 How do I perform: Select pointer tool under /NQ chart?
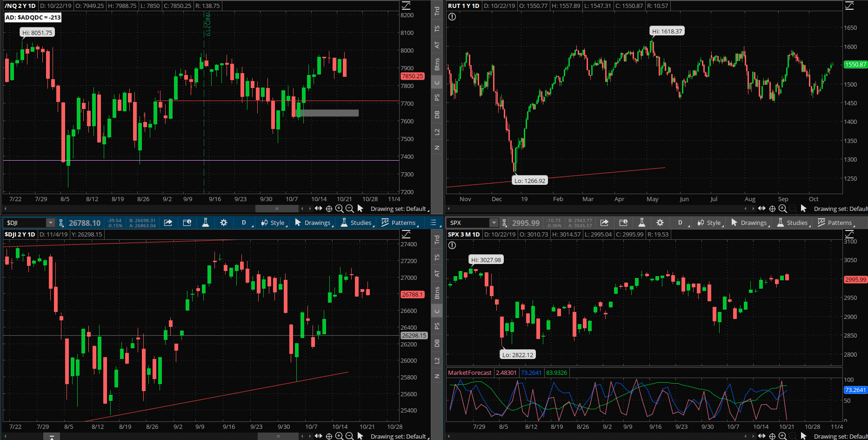click(x=360, y=209)
